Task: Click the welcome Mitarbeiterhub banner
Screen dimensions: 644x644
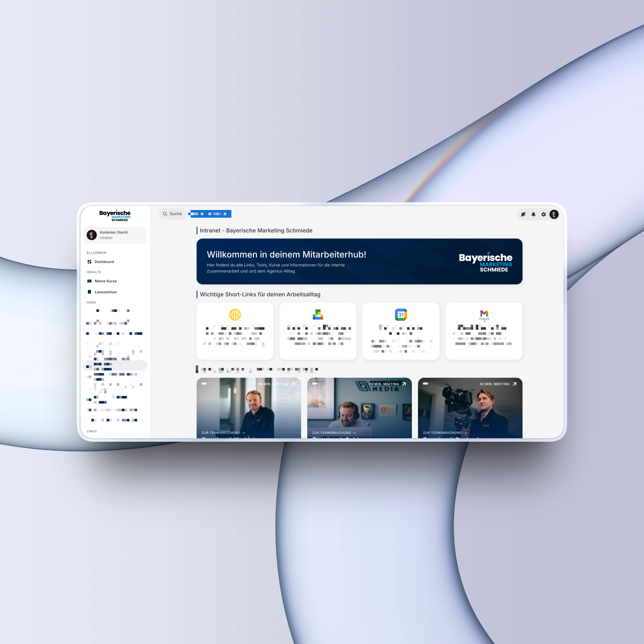Action: (x=359, y=261)
